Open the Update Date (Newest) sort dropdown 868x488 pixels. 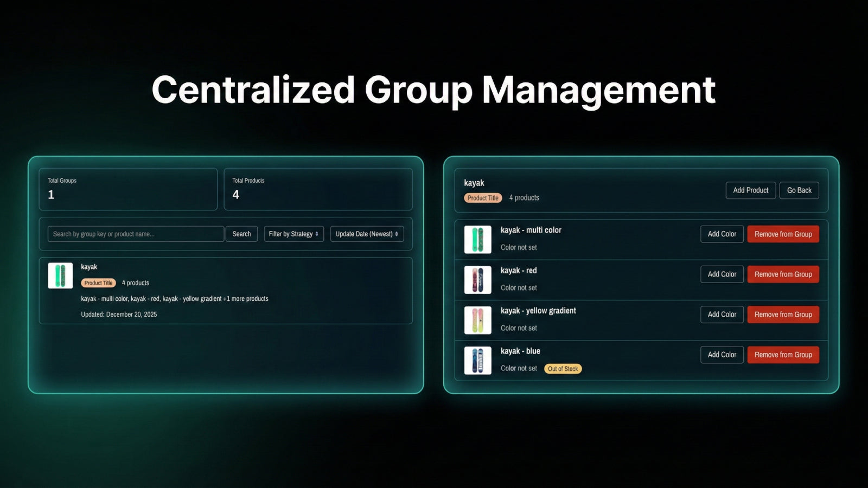pyautogui.click(x=367, y=234)
